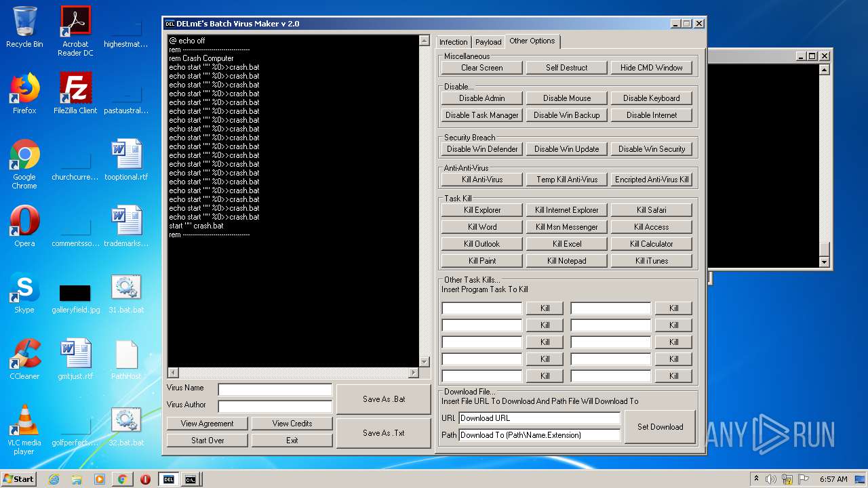Image resolution: width=868 pixels, height=488 pixels.
Task: Launch the Skype desktop icon
Action: point(24,293)
